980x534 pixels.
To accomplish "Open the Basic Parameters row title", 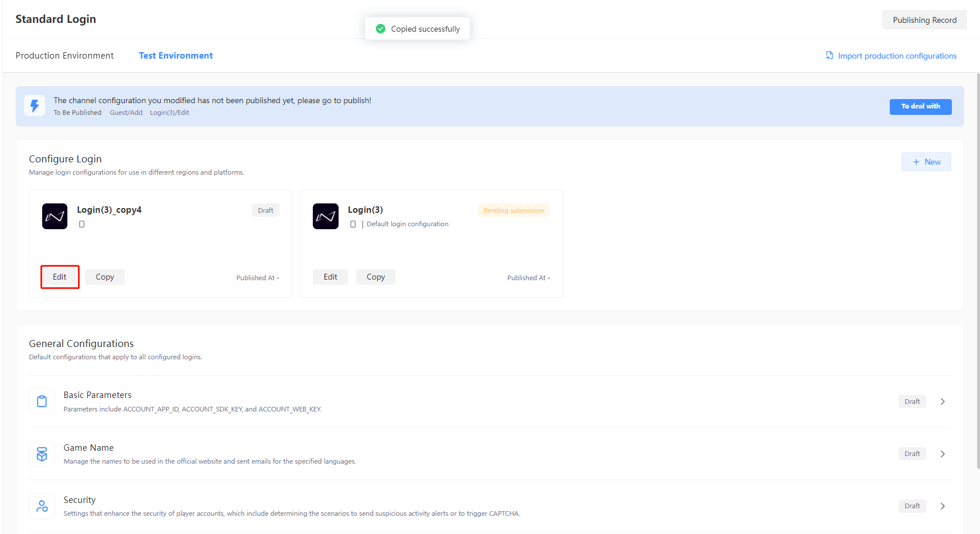I will (x=97, y=395).
